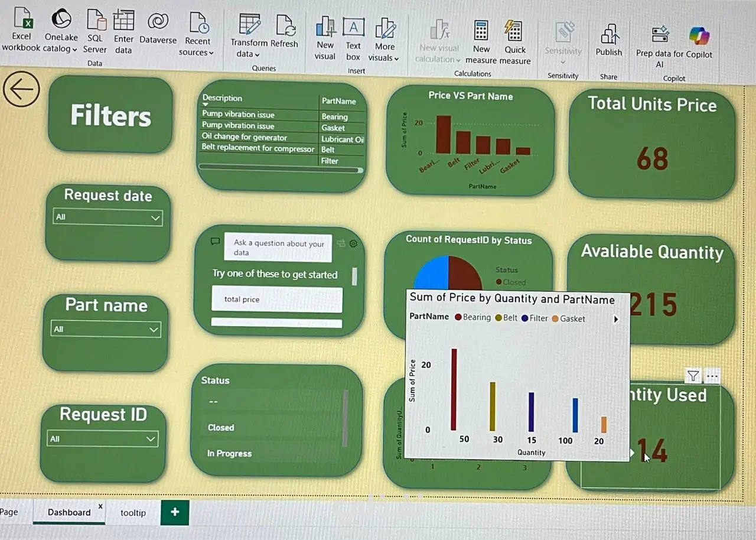Select the Dataverse source icon
Image resolution: width=756 pixels, height=540 pixels.
(158, 22)
